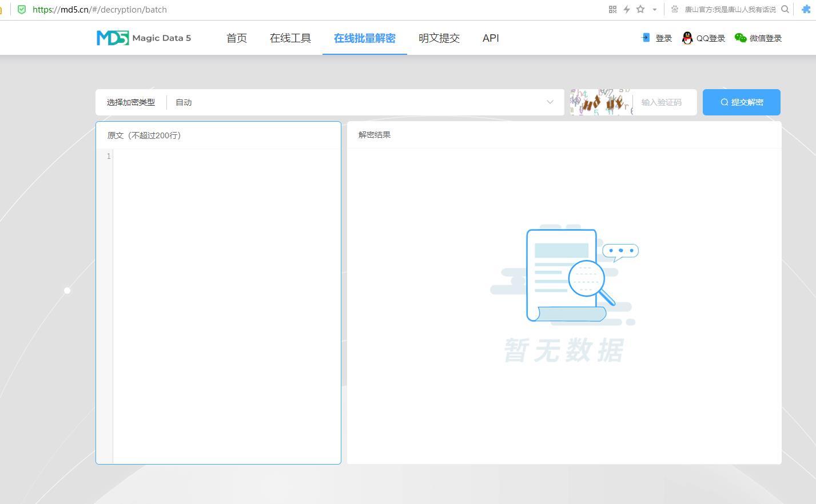This screenshot has height=504, width=816.
Task: Click the WeChat logo icon
Action: point(741,38)
